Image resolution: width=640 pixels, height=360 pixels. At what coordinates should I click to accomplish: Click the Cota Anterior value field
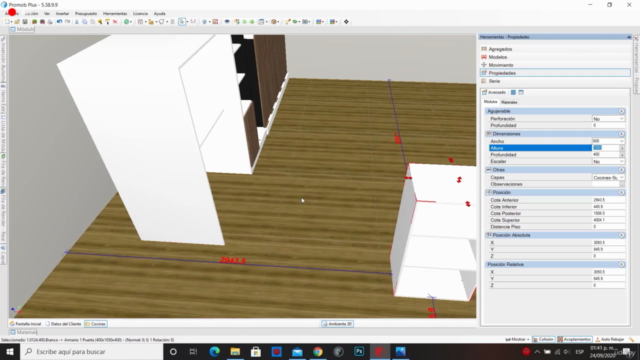pyautogui.click(x=608, y=200)
